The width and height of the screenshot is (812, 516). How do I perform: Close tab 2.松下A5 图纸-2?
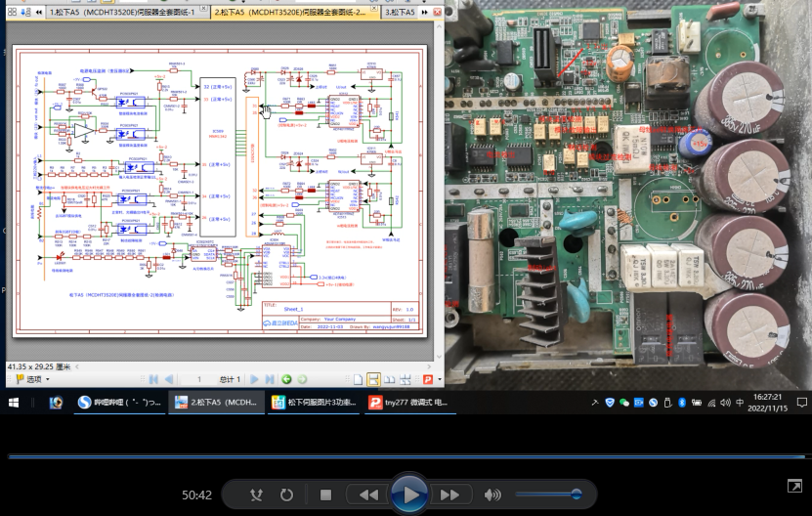374,9
